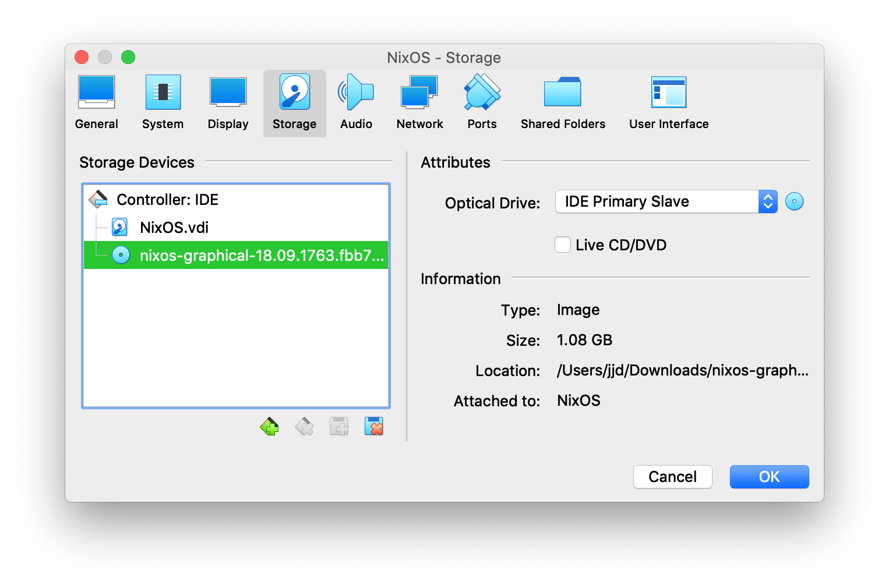The image size is (889, 588).
Task: Switch to the System settings tab
Action: pos(163,103)
